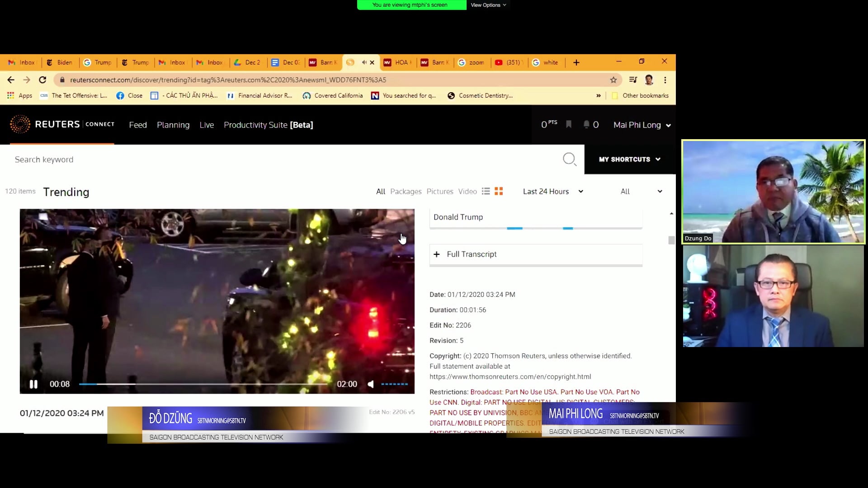Switch to list view icon
The height and width of the screenshot is (488, 868).
coord(486,191)
